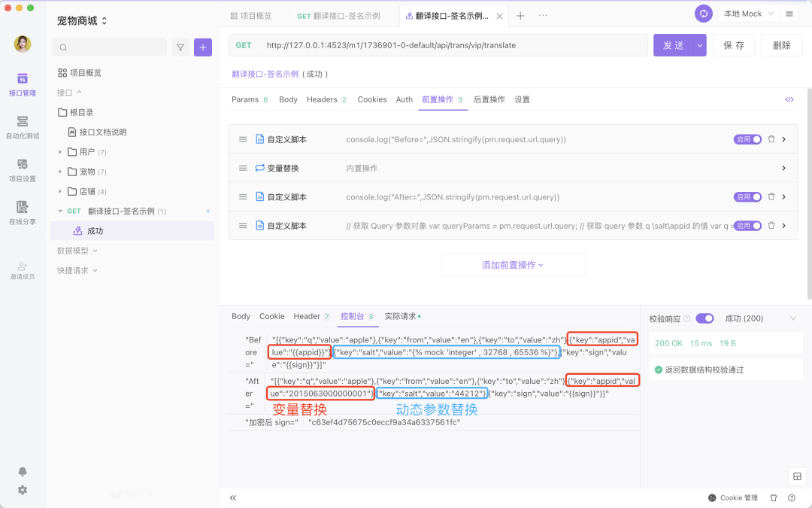
Task: Open the 本地 Mock environment dropdown
Action: click(x=748, y=14)
